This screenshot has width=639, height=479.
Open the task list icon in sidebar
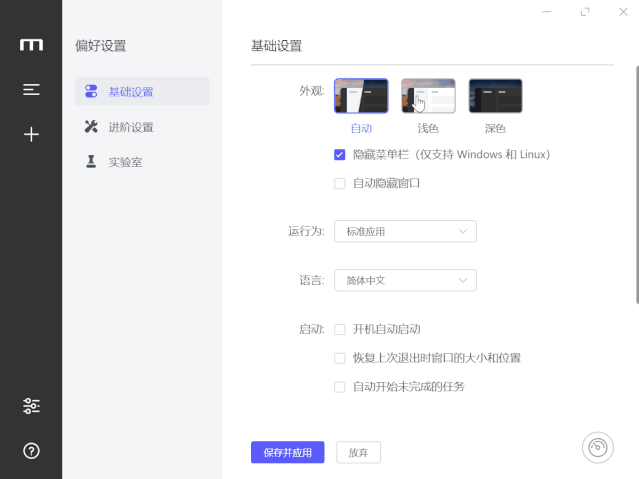pos(31,90)
